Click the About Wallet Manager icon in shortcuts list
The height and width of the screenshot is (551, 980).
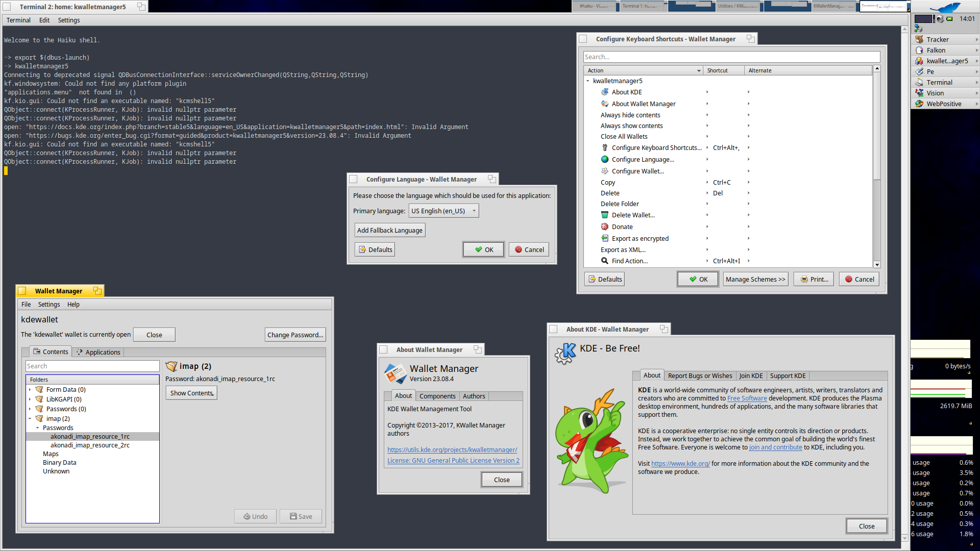(605, 104)
